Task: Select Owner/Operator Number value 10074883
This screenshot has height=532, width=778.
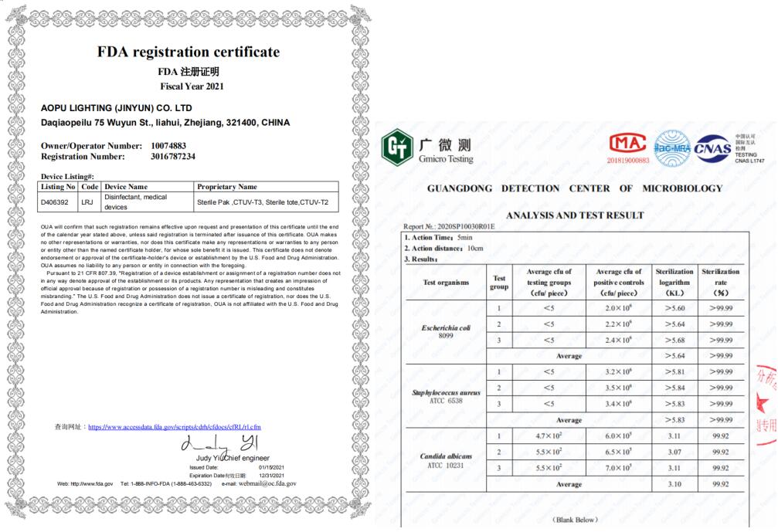Action: tap(168, 146)
